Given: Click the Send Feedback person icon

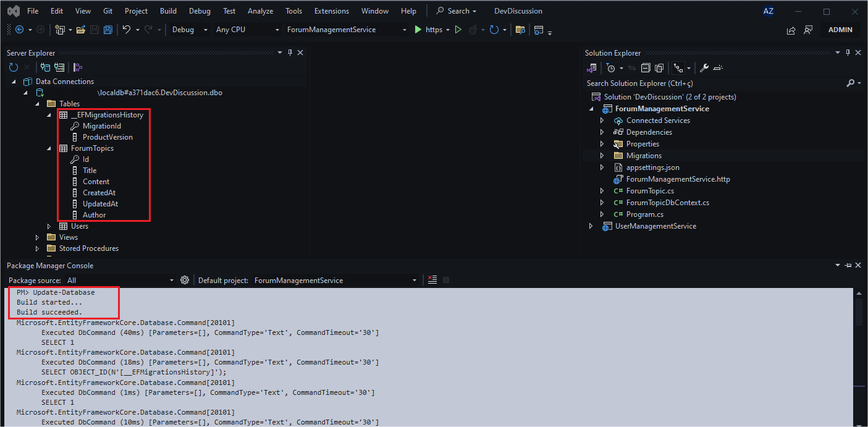Looking at the screenshot, I should 808,30.
